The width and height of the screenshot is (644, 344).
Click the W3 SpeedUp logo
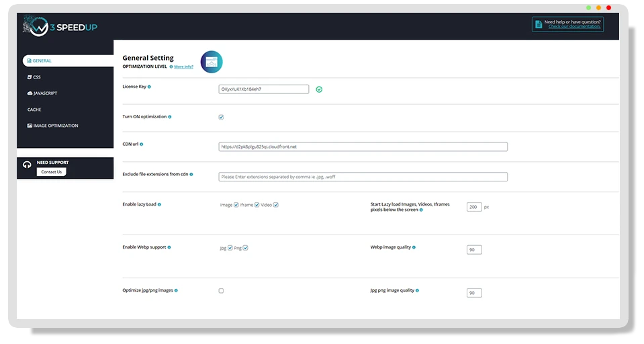[60, 26]
